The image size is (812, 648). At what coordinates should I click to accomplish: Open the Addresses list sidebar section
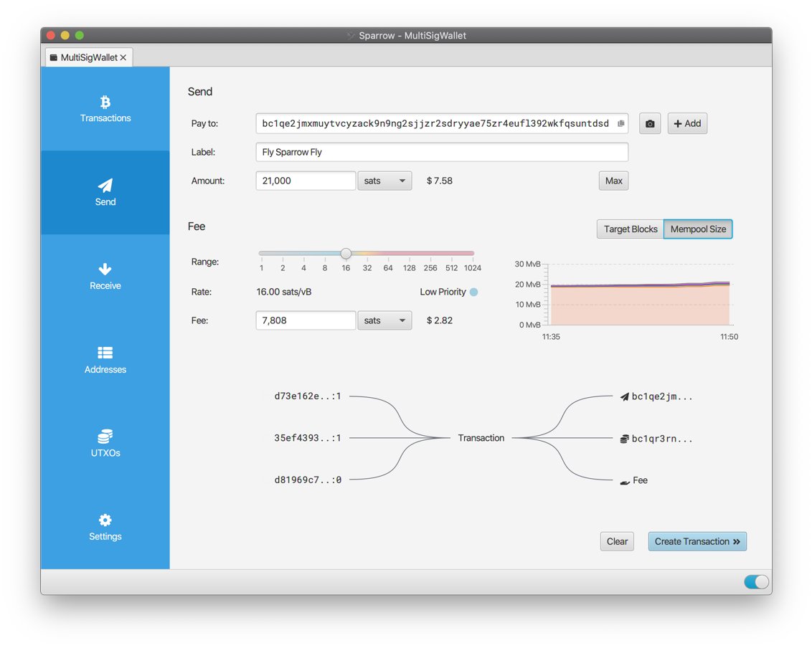click(105, 361)
